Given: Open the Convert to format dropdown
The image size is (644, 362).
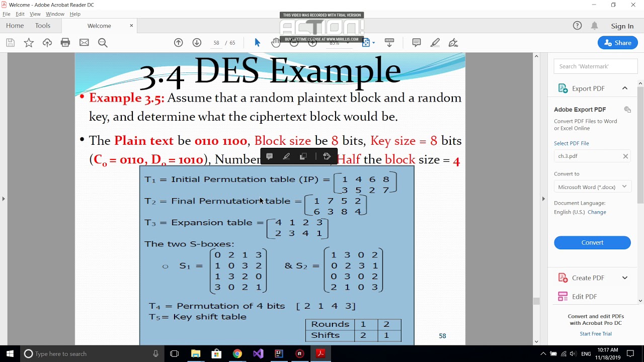Looking at the screenshot, I should tap(592, 187).
